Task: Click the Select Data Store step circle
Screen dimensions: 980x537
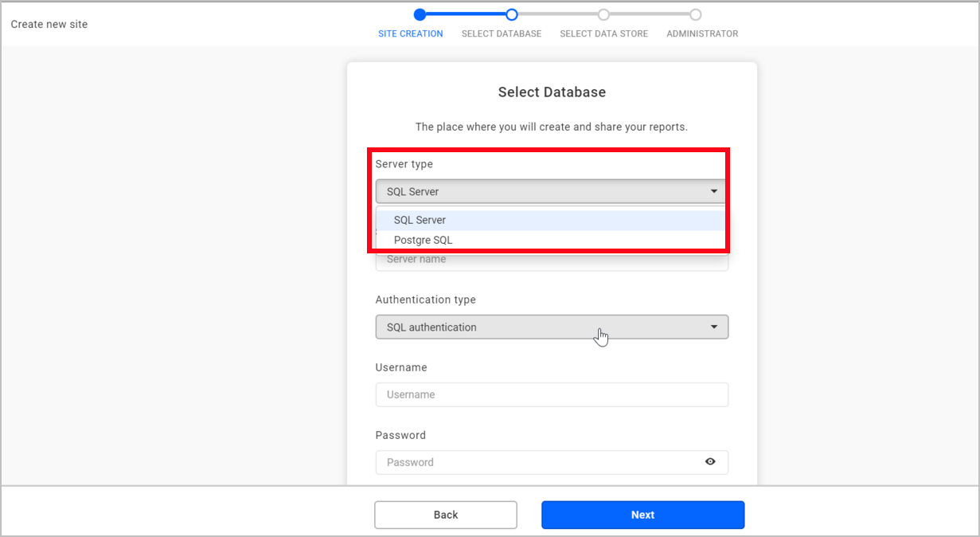Action: pos(603,14)
